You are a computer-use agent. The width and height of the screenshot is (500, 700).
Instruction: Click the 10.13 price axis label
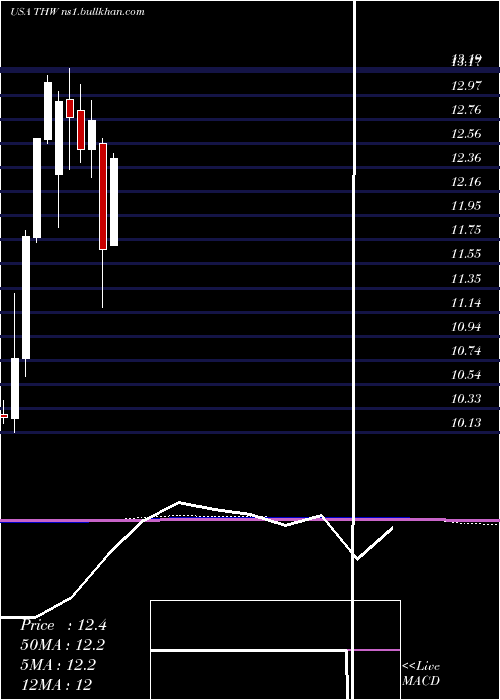pyautogui.click(x=467, y=423)
